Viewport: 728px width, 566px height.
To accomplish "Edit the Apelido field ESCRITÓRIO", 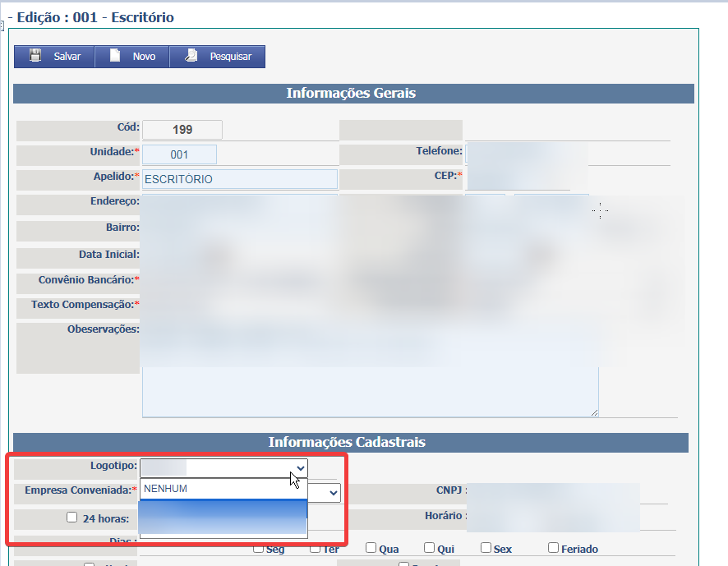I will (x=240, y=179).
